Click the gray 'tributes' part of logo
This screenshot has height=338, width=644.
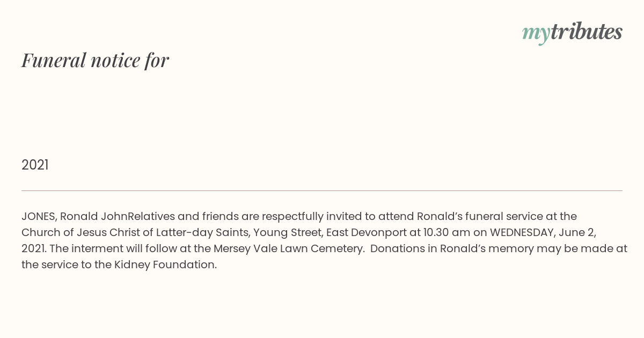click(x=586, y=32)
